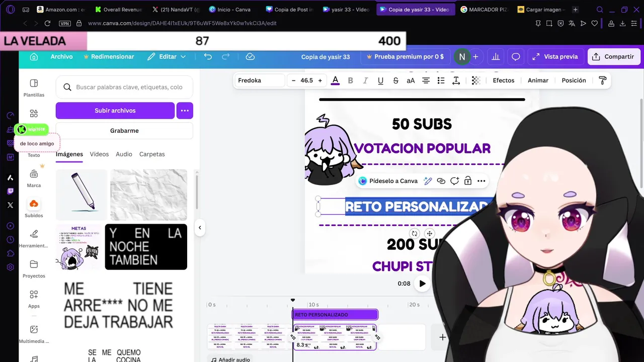Open Marca panel in sidebar
The height and width of the screenshot is (362, 644).
click(34, 178)
